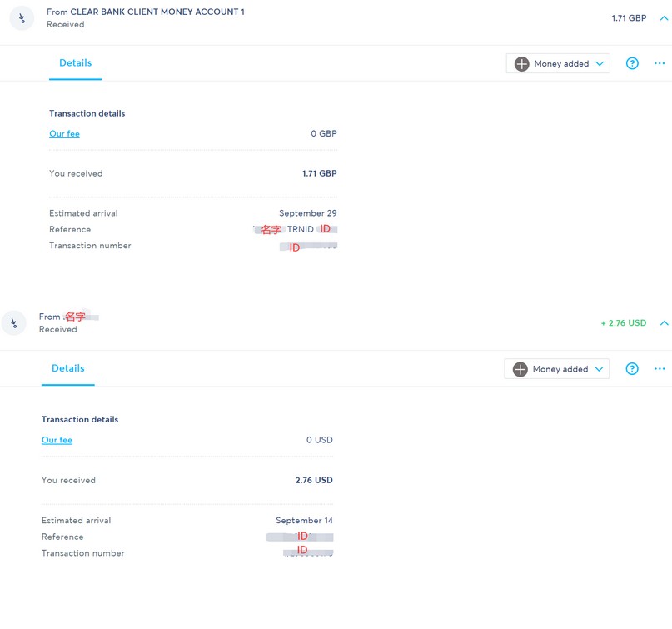
Task: Click the + 2.76 USD amount in the header
Action: click(623, 323)
